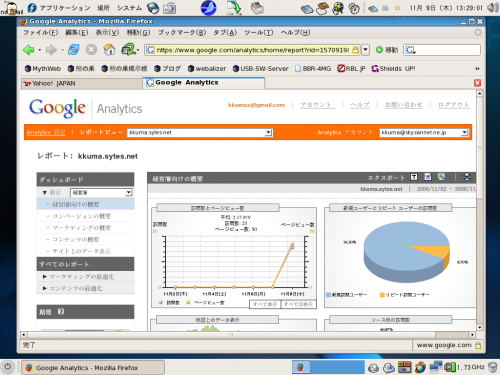
Task: Open the home page icon
Action: pyautogui.click(x=109, y=50)
